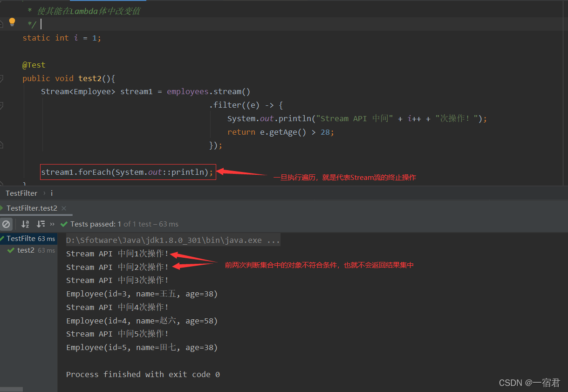
Task: Click the java.exe command line in console
Action: [x=173, y=241]
